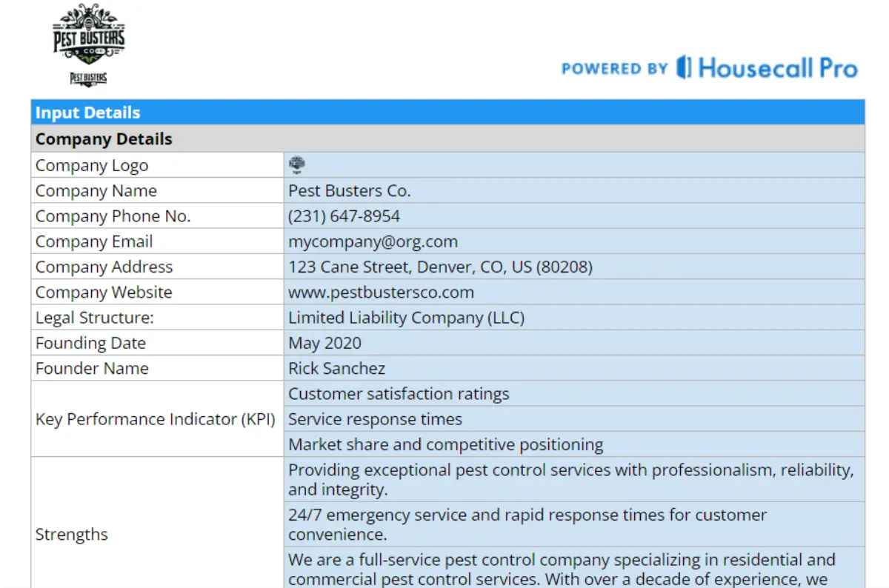This screenshot has height=588, width=889.
Task: Select the May 2020 founding date field
Action: coord(324,343)
